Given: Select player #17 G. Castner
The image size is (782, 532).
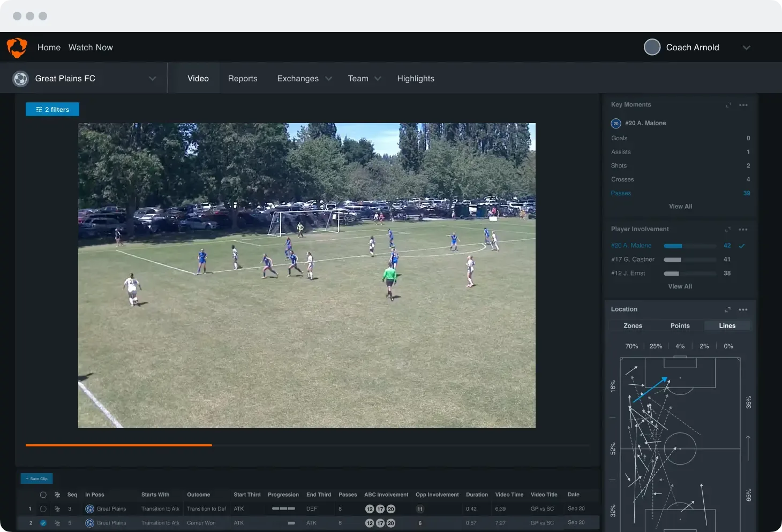Looking at the screenshot, I should tap(633, 260).
